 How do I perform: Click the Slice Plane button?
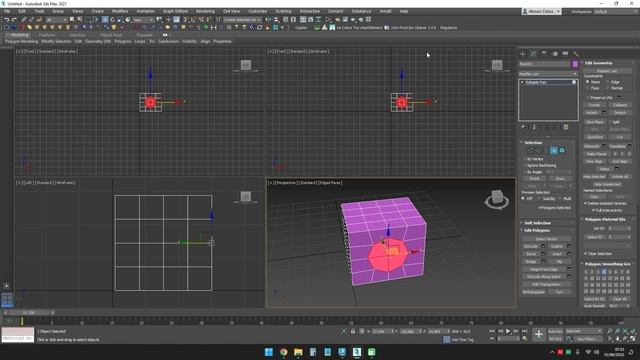(x=595, y=122)
